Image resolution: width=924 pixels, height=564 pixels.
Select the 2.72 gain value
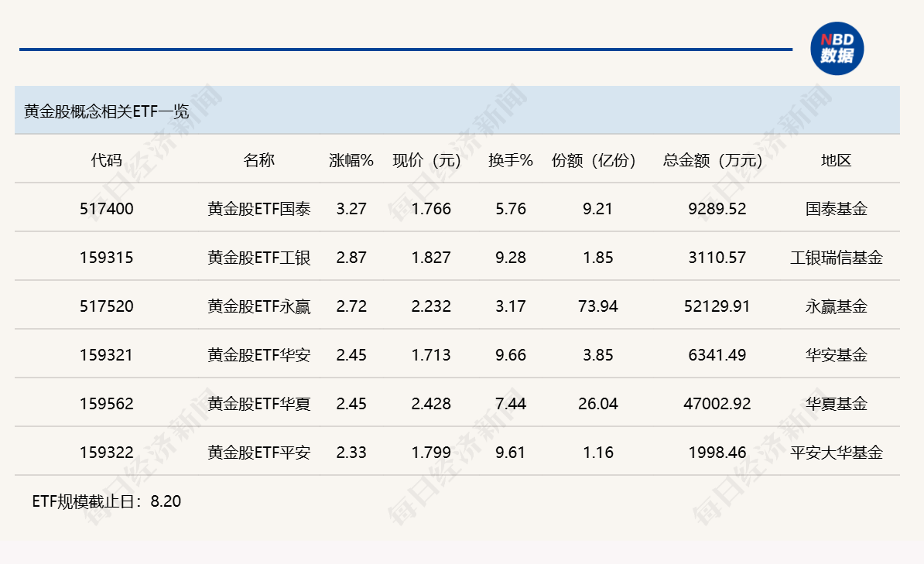point(351,306)
